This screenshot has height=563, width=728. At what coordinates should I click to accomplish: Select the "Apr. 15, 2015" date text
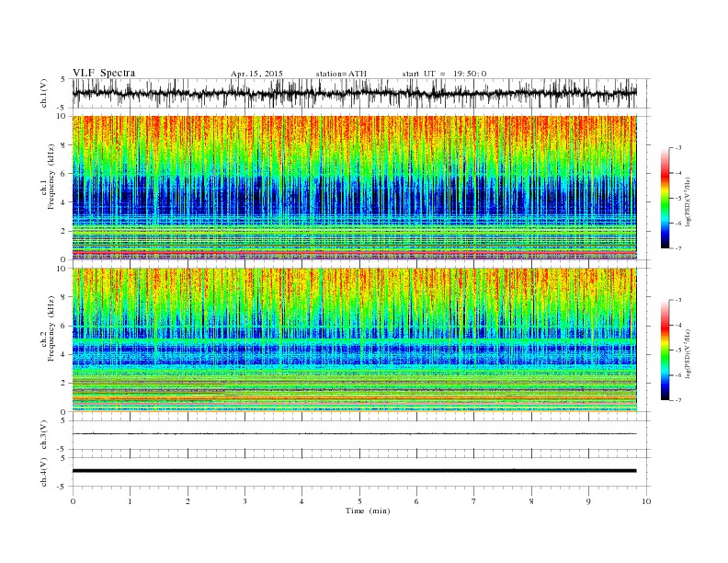click(256, 74)
